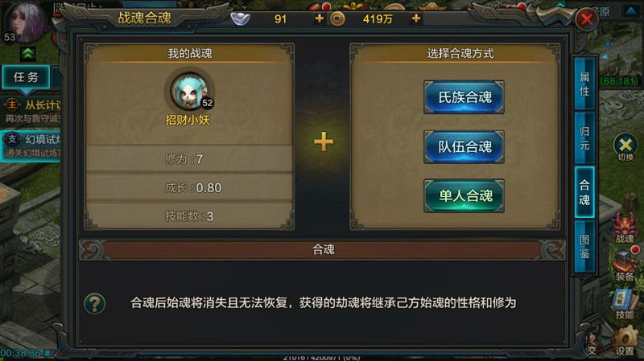The width and height of the screenshot is (644, 361).
Task: Select 氏族合魂 fusion method
Action: click(464, 97)
